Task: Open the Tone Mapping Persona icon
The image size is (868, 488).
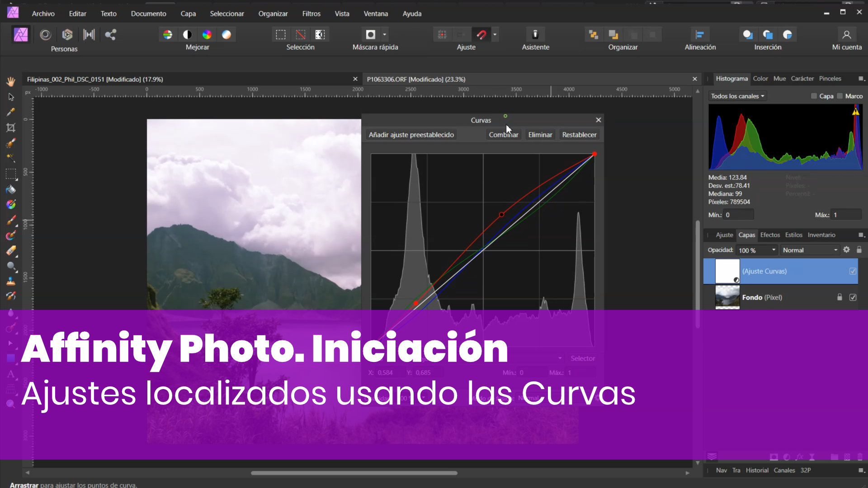Action: 89,35
